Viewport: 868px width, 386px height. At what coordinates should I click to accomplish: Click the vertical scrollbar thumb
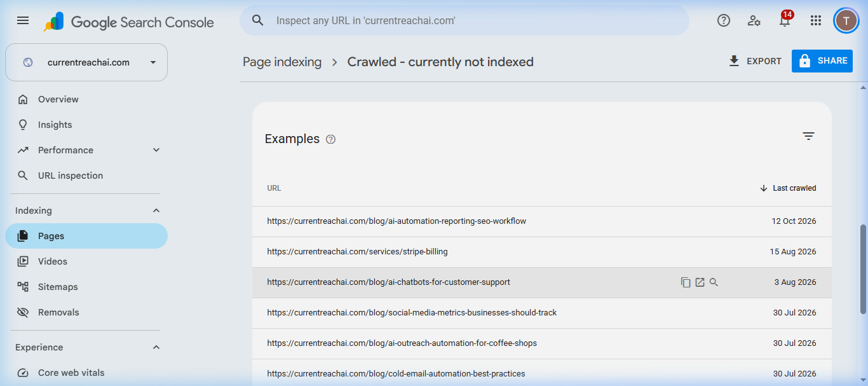click(x=863, y=268)
